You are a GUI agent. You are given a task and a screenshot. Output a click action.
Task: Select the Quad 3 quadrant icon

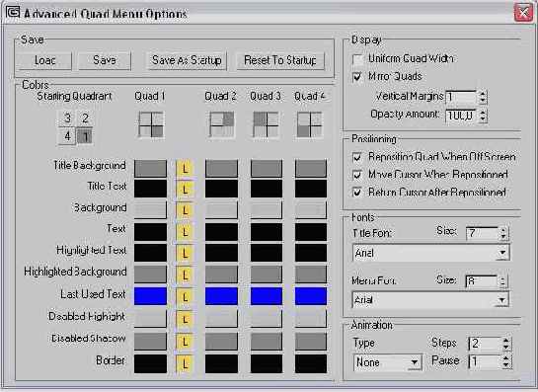tap(266, 124)
